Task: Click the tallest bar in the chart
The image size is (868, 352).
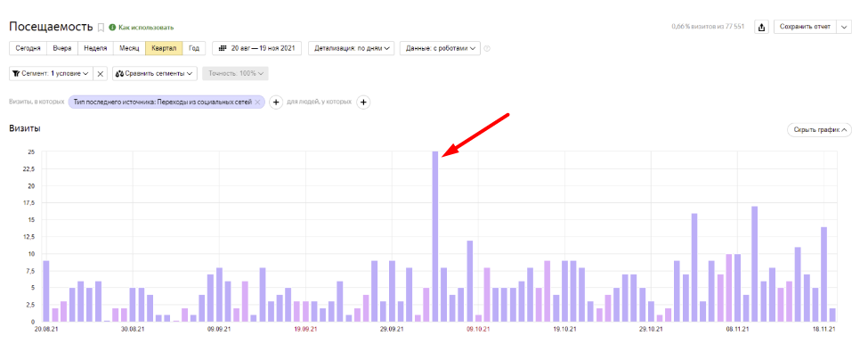Action: click(435, 237)
